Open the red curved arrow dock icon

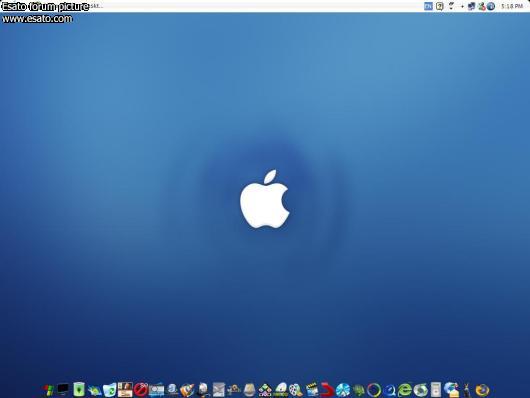(x=327, y=390)
